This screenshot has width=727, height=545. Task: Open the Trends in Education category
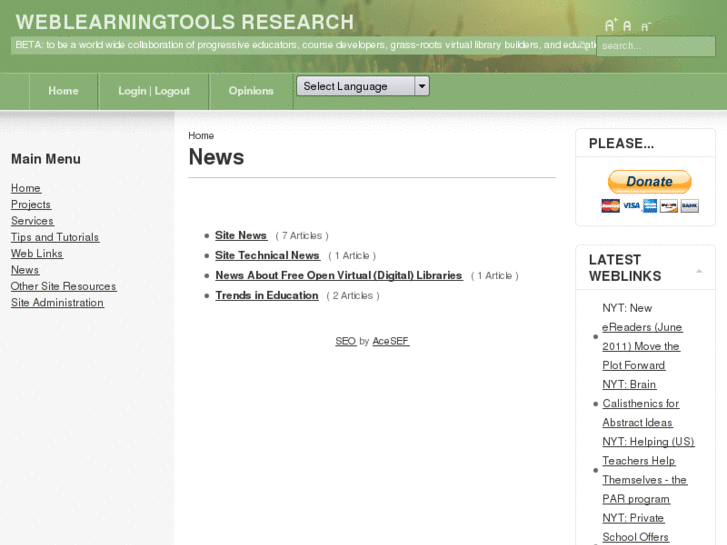click(x=267, y=295)
